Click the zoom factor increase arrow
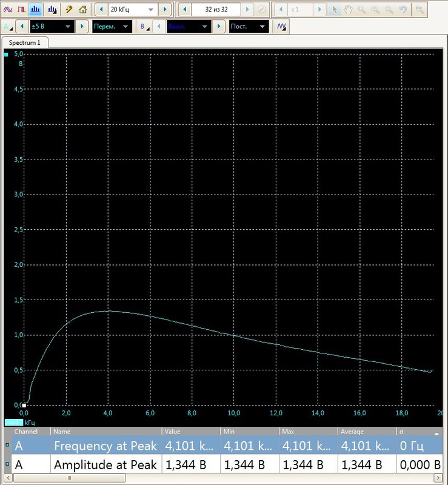Image resolution: width=448 pixels, height=485 pixels. coord(319,10)
